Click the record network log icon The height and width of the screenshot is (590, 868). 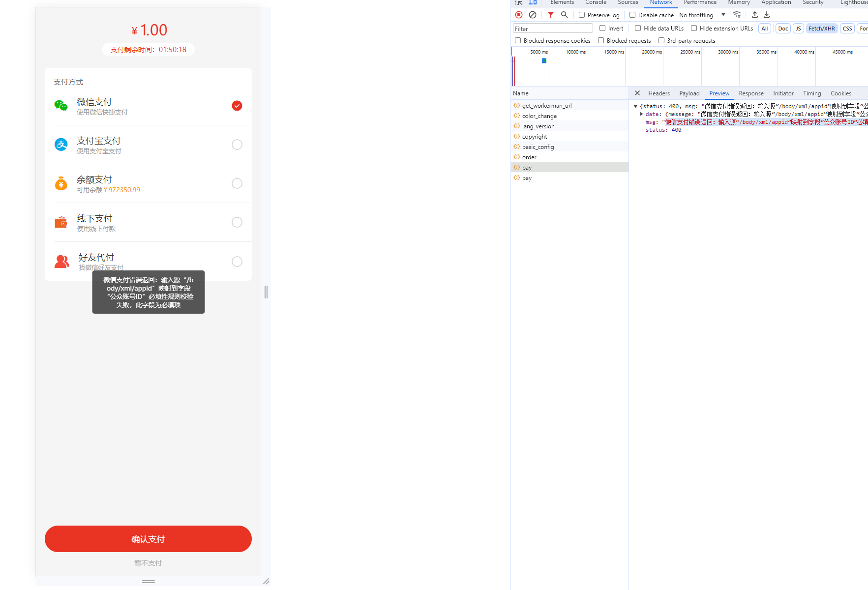[x=519, y=15]
